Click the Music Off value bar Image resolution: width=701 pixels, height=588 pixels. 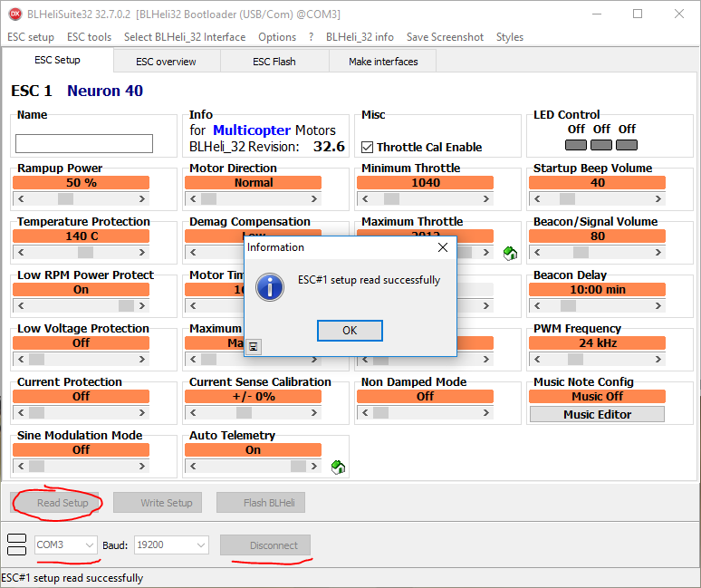point(597,397)
